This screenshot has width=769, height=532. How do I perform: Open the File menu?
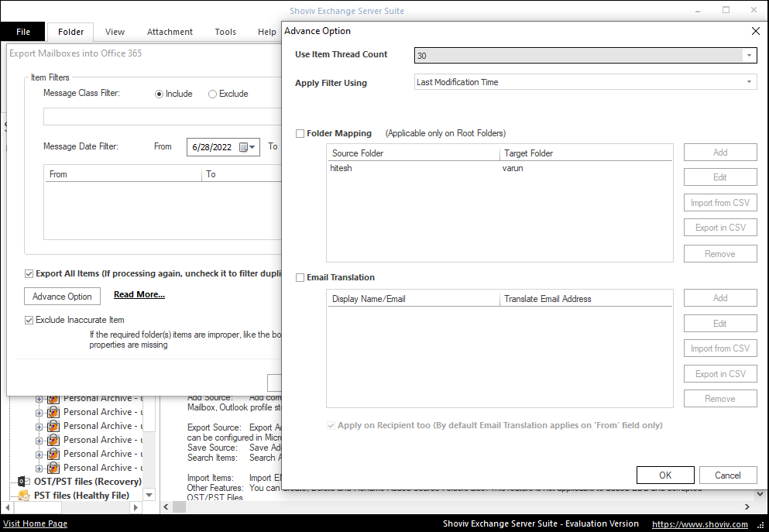23,32
